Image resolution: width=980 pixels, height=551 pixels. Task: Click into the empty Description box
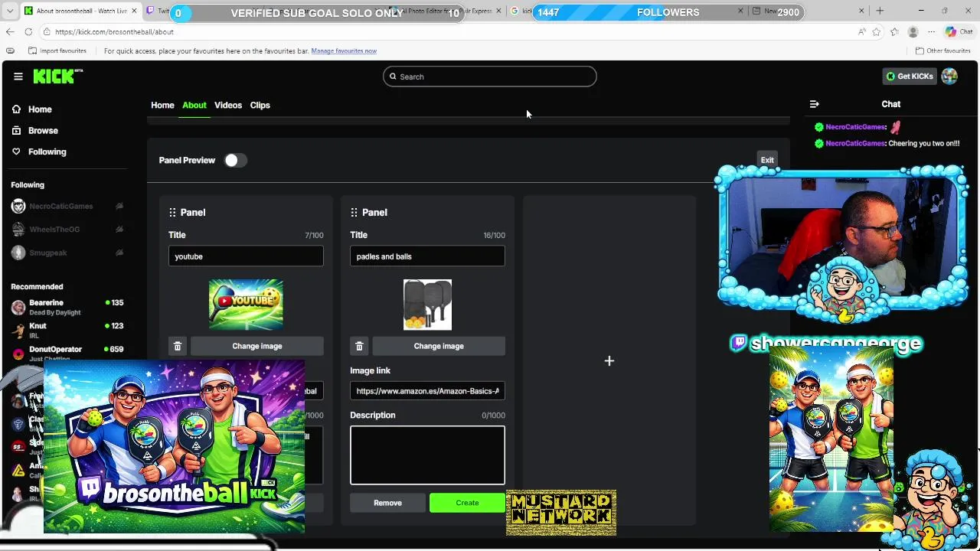click(427, 455)
